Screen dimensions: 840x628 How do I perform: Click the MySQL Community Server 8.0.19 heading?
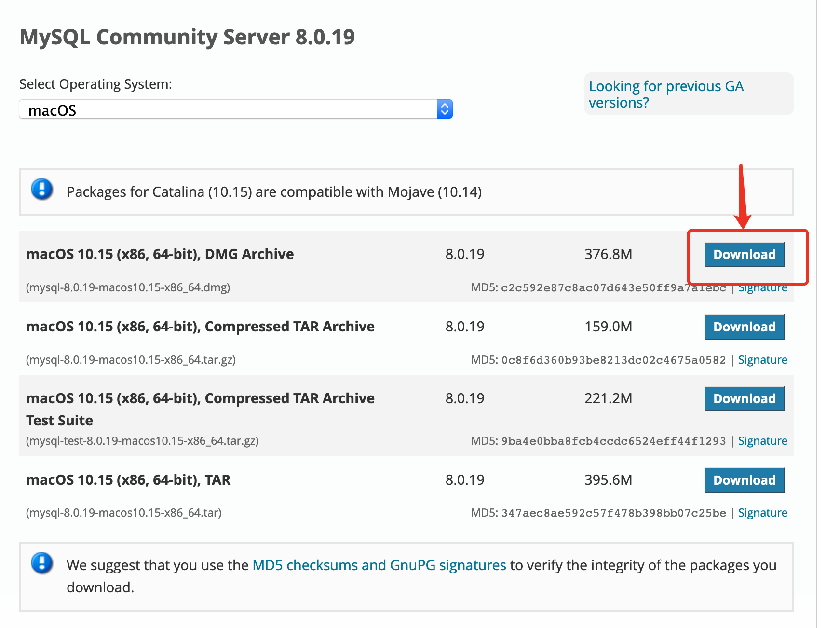pyautogui.click(x=187, y=37)
